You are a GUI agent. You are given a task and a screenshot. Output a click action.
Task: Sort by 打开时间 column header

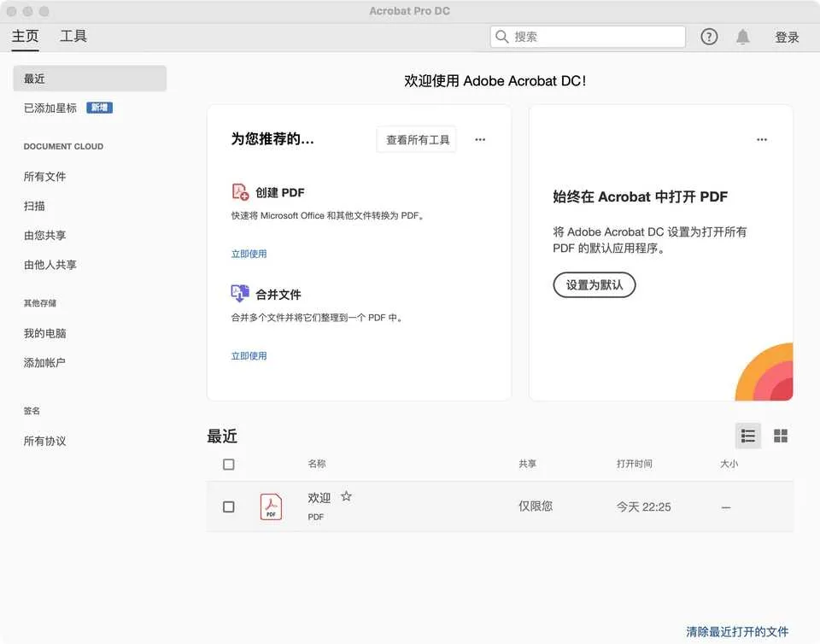(635, 464)
